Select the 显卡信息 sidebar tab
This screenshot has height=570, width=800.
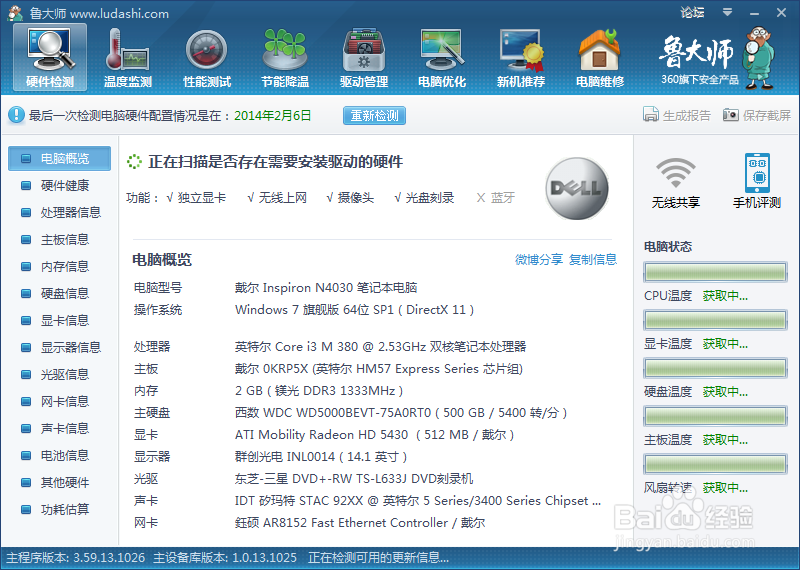pos(60,320)
